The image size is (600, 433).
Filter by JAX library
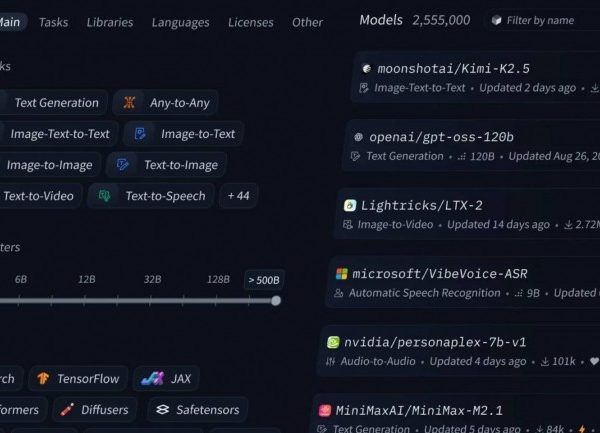point(166,379)
